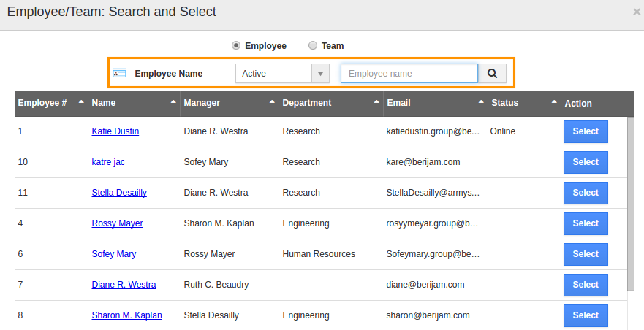The image size is (644, 330).
Task: Click manager cell Ruth C. Beaudry
Action: (x=216, y=285)
